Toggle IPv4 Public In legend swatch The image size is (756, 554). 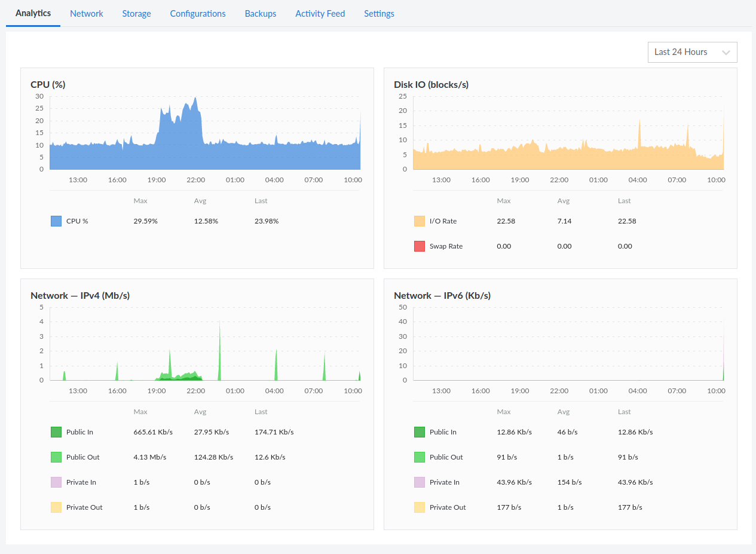pos(56,432)
